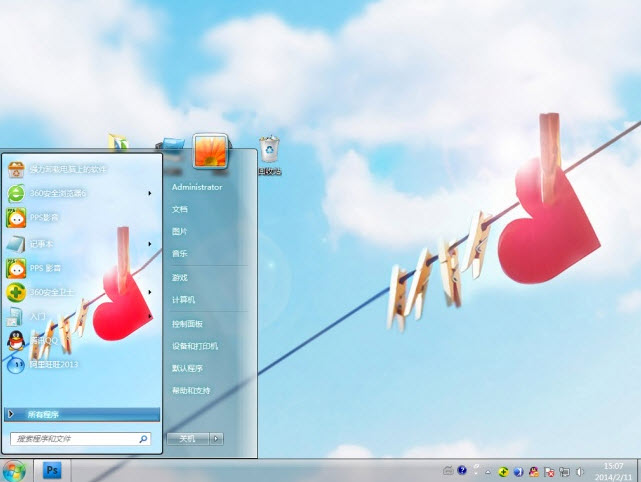Image resolution: width=641 pixels, height=482 pixels.
Task: Expand the 记事本 jump list arrow
Action: pyautogui.click(x=150, y=244)
